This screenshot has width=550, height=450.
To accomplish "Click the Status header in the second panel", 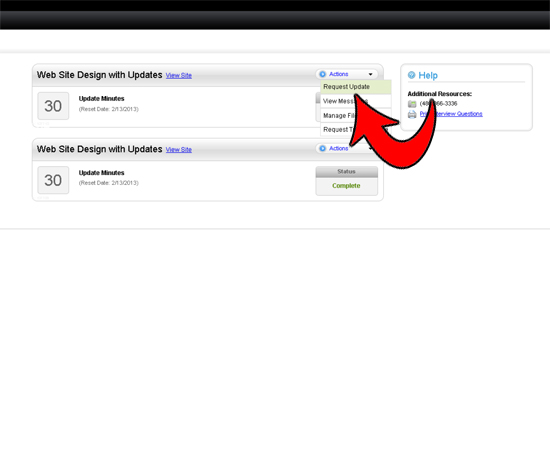I will [347, 172].
